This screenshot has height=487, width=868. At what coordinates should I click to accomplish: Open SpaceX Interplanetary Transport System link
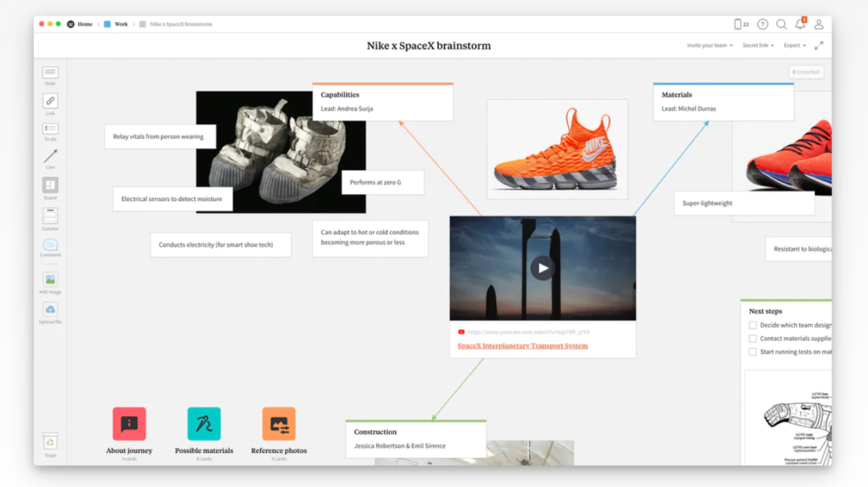tap(522, 345)
